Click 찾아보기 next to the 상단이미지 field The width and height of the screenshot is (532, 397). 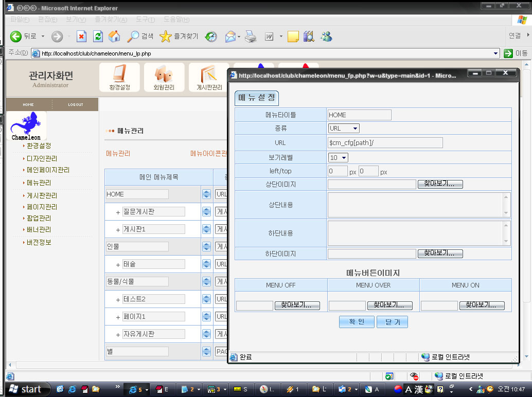point(440,184)
